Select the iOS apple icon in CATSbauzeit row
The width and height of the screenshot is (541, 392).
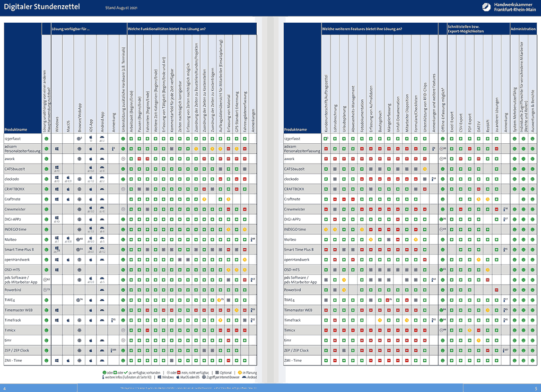tap(91, 168)
